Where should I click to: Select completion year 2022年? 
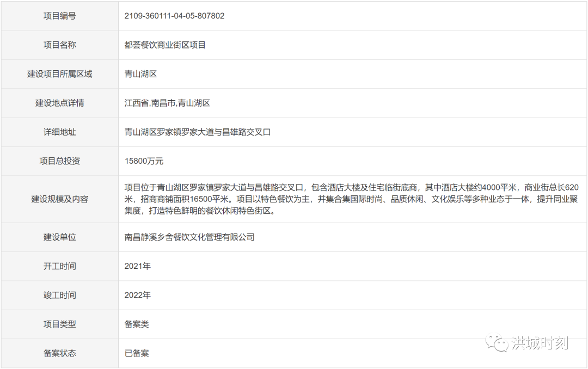pos(138,295)
